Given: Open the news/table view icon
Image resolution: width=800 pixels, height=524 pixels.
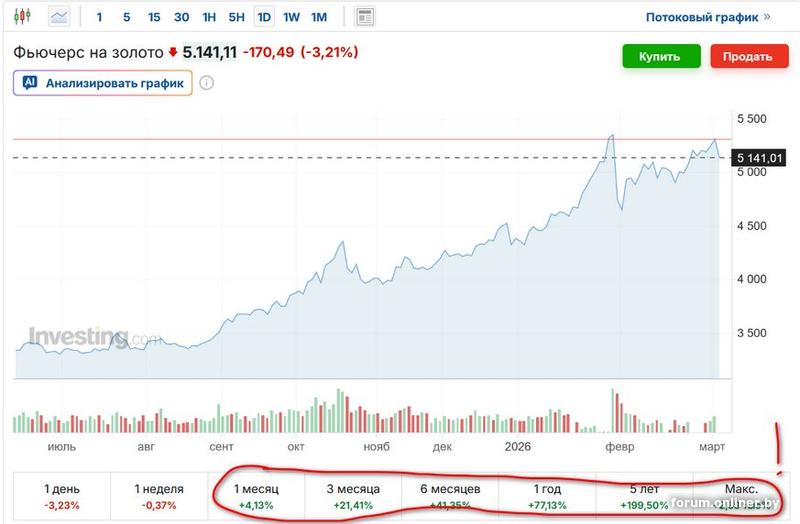Looking at the screenshot, I should (x=365, y=17).
